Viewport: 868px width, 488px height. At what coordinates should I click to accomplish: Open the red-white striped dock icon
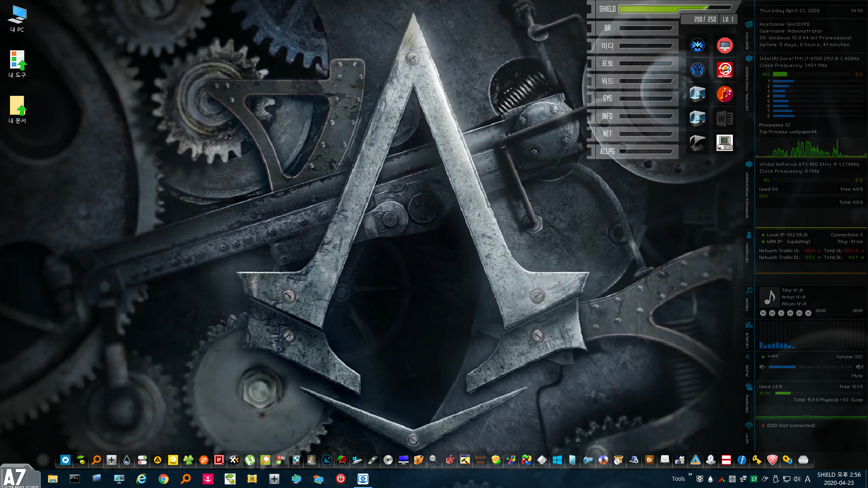[726, 460]
